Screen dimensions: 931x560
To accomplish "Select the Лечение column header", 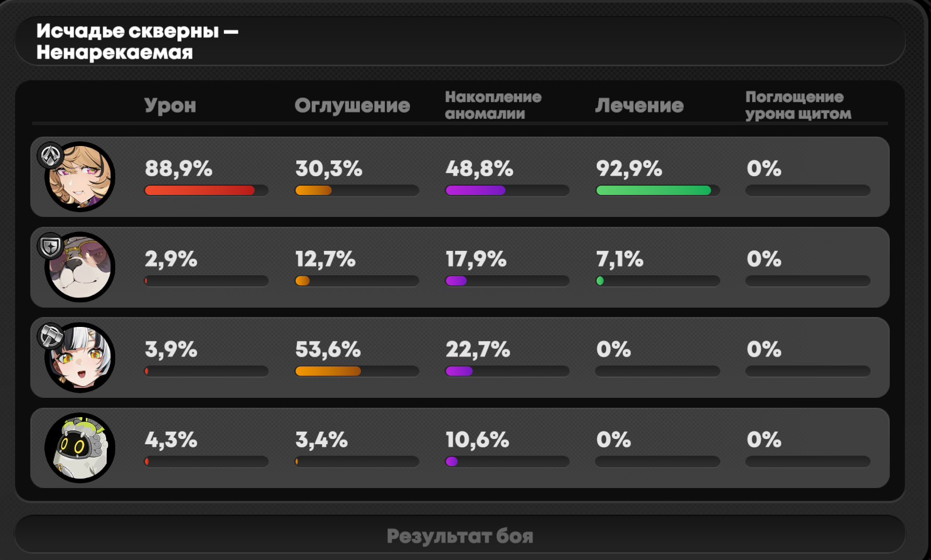I will coord(639,105).
